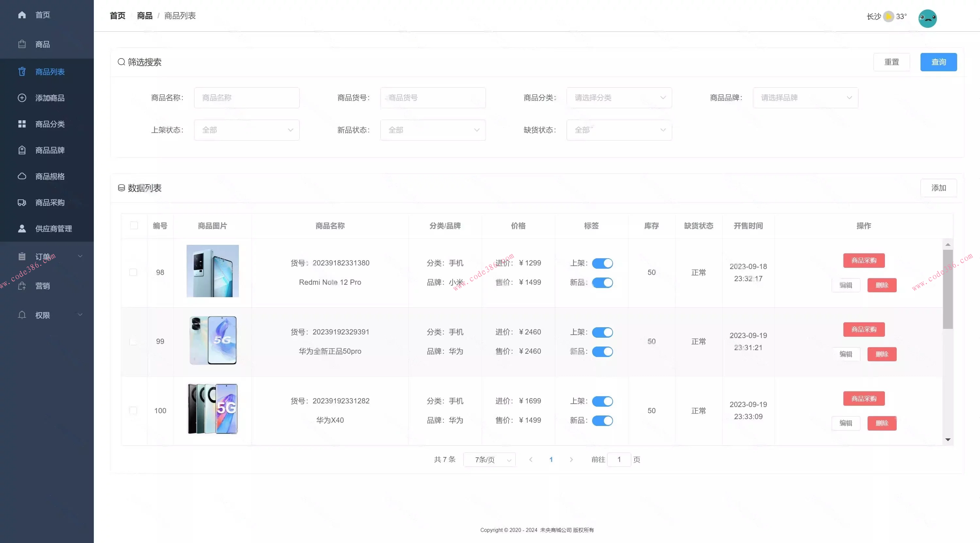Open 商品列表 in sidebar menu
The image size is (980, 543).
click(50, 72)
